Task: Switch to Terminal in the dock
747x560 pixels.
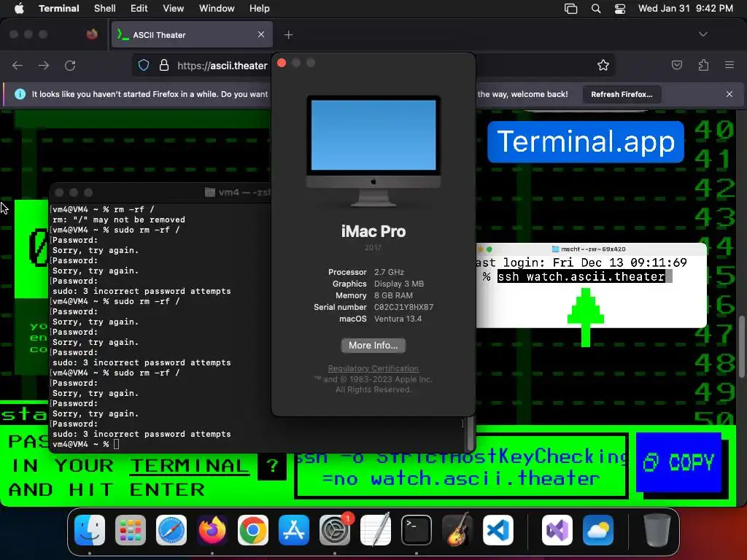Action: point(417,530)
